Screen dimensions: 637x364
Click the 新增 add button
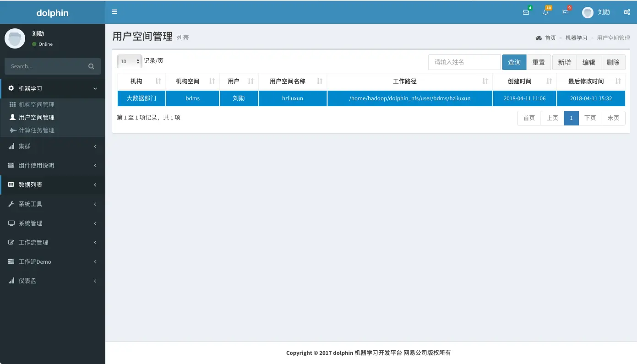[565, 62]
